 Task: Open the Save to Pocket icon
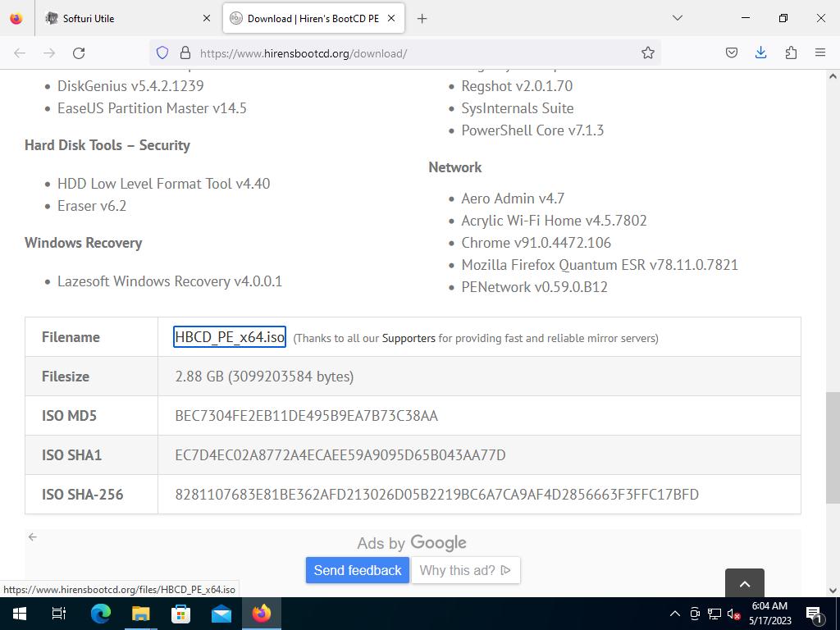point(731,53)
